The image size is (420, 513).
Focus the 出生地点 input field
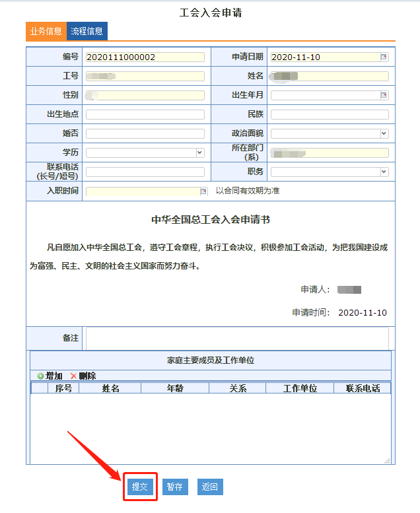click(145, 115)
